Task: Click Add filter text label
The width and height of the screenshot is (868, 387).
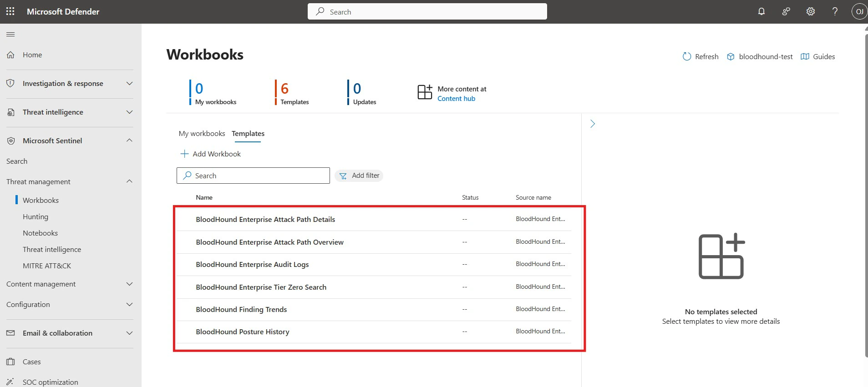Action: [x=365, y=176]
